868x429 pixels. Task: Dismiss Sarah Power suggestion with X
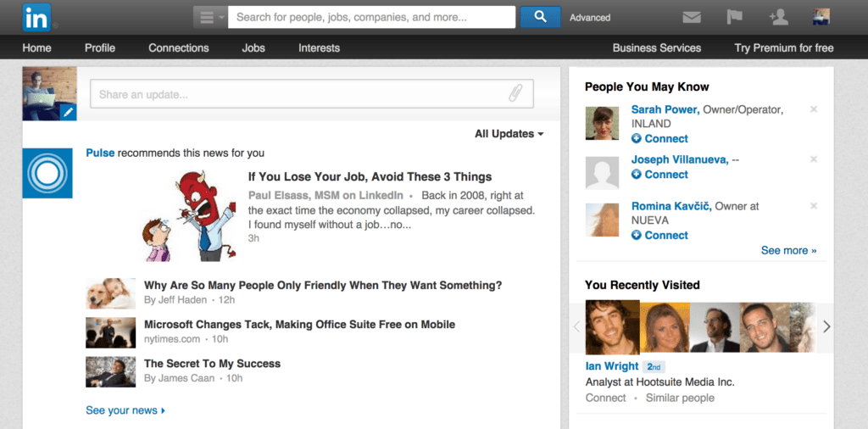pyautogui.click(x=814, y=109)
